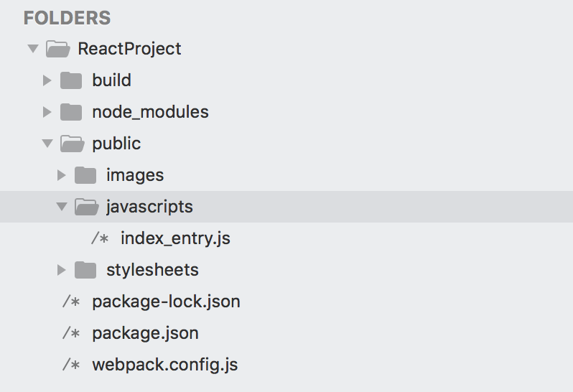Click the images folder icon
The height and width of the screenshot is (392, 573).
click(x=85, y=175)
